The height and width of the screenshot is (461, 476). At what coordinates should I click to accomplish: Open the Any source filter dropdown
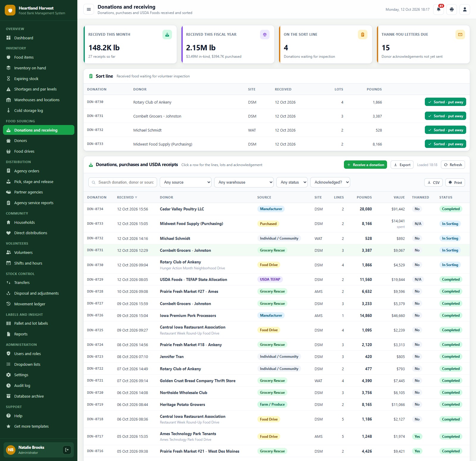click(x=186, y=182)
